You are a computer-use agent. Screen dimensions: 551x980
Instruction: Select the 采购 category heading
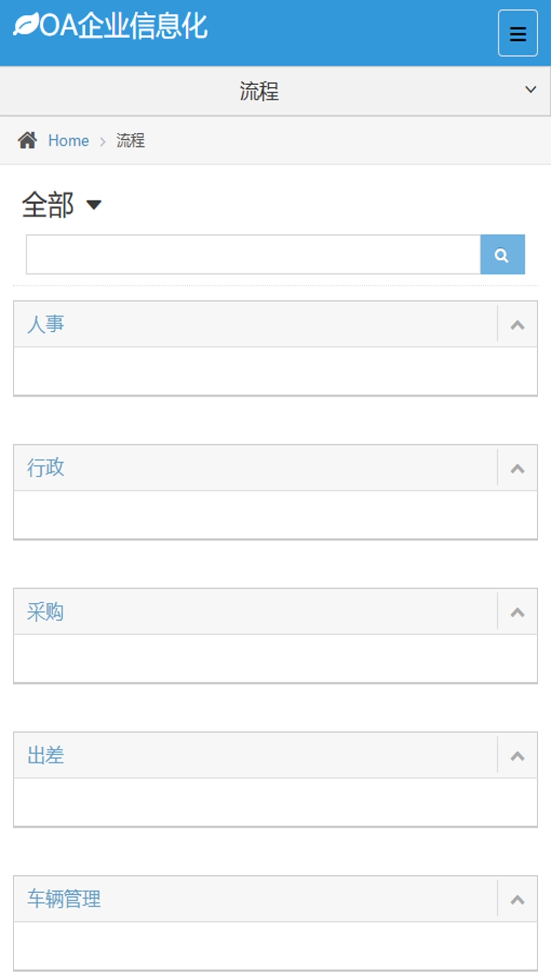[45, 611]
